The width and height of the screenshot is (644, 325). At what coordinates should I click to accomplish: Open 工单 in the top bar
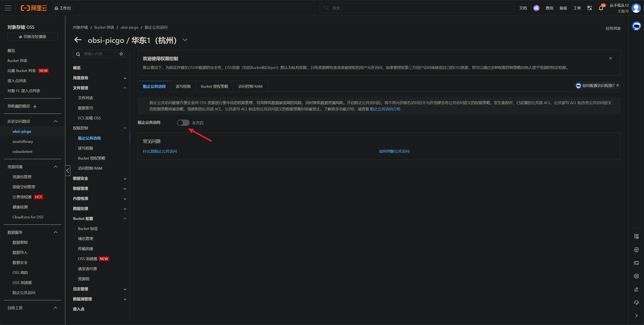coord(577,8)
